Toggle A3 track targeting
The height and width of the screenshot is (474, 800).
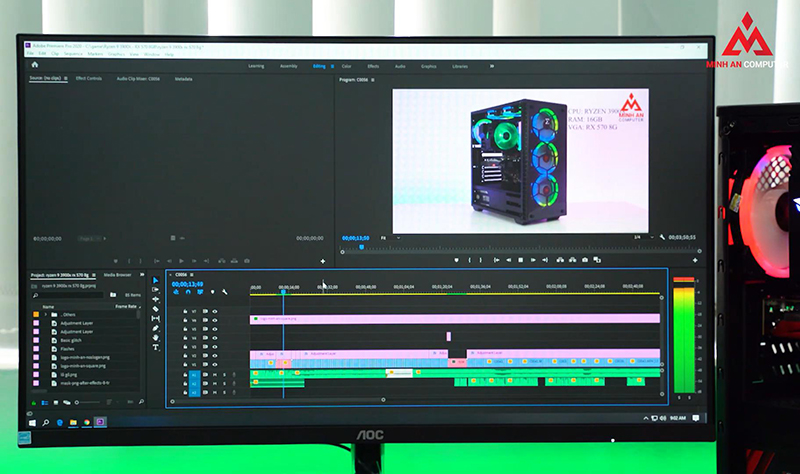tap(194, 392)
